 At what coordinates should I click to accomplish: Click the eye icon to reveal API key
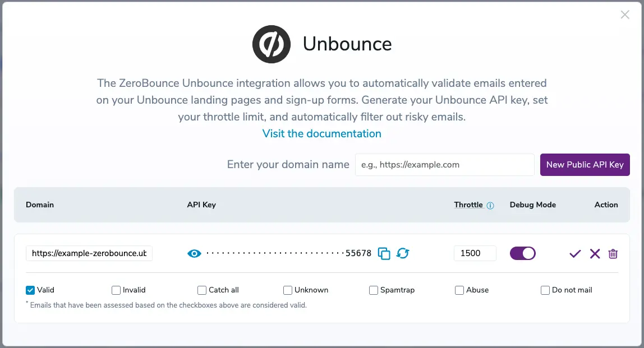tap(194, 253)
